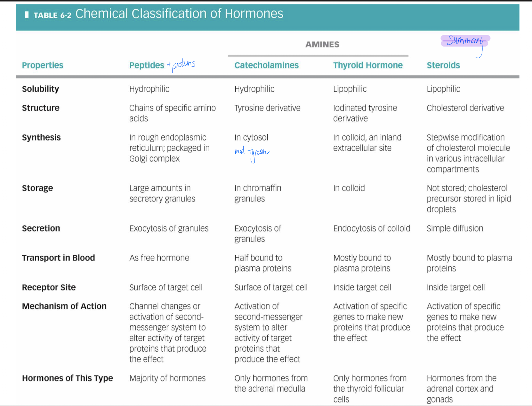Click the "Majority of hormones" cell
The width and height of the screenshot is (532, 406).
point(167,378)
